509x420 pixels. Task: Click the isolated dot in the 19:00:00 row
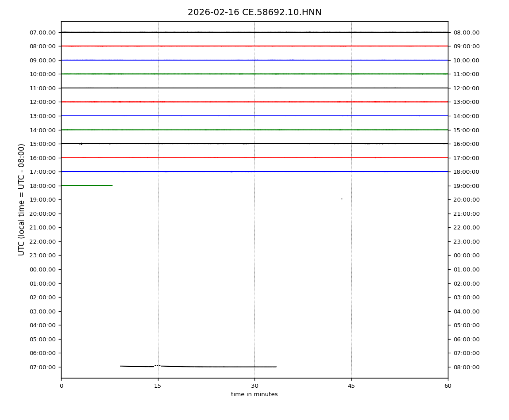tap(342, 199)
